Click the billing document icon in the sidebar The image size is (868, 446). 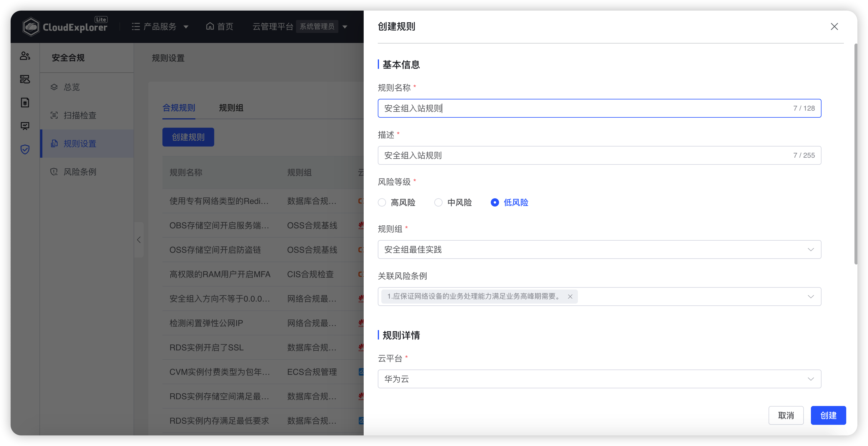(x=25, y=103)
